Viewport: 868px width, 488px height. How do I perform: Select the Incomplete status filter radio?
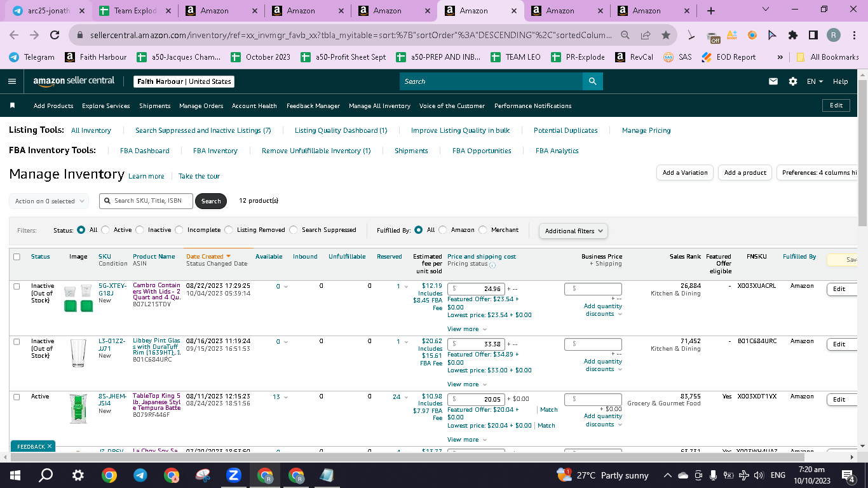coord(179,230)
